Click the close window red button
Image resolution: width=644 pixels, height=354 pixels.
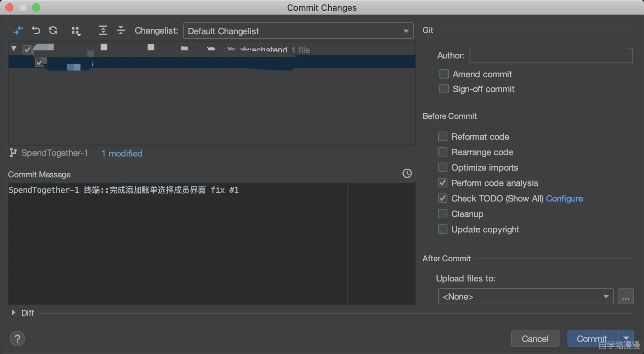click(9, 7)
